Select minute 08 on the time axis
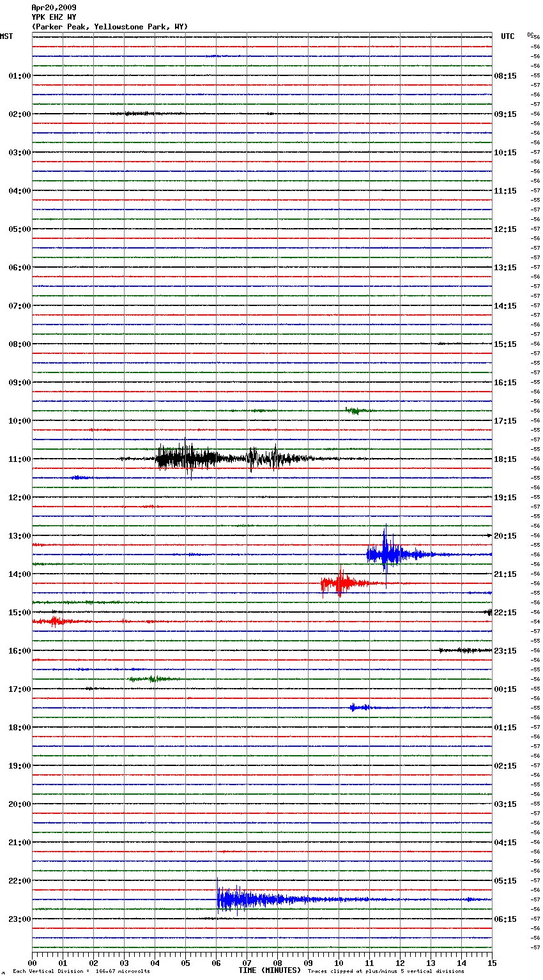 (x=278, y=963)
